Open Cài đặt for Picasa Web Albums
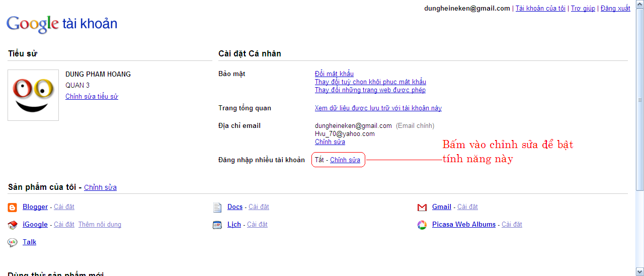This screenshot has width=644, height=276. click(512, 225)
